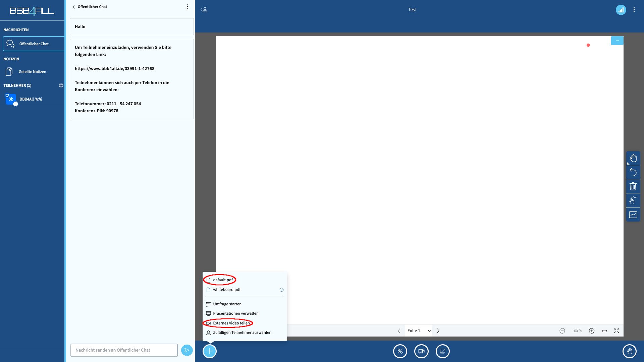The height and width of the screenshot is (362, 644).
Task: Click the plus actions button
Action: (x=210, y=351)
